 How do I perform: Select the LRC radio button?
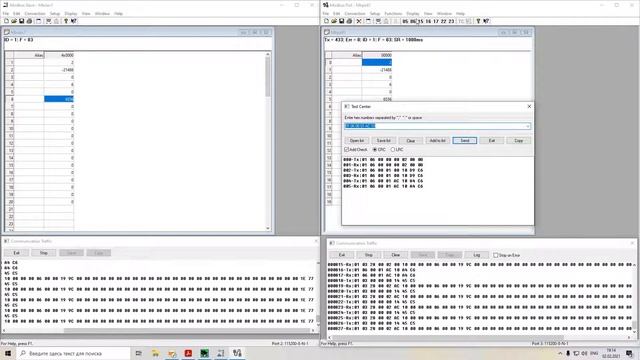[393, 150]
